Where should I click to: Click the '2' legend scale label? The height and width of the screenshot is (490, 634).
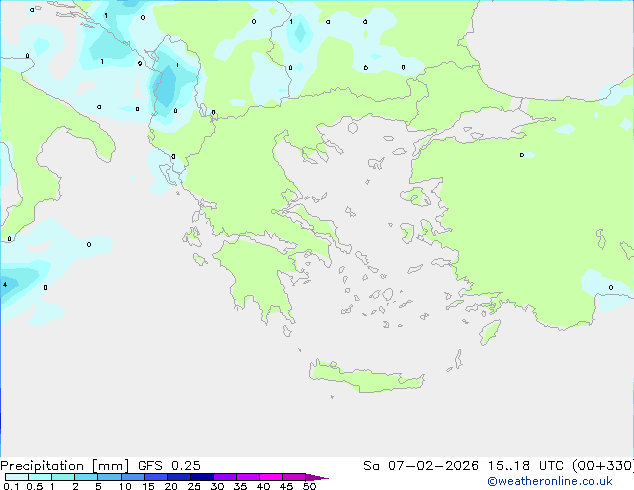pyautogui.click(x=75, y=486)
